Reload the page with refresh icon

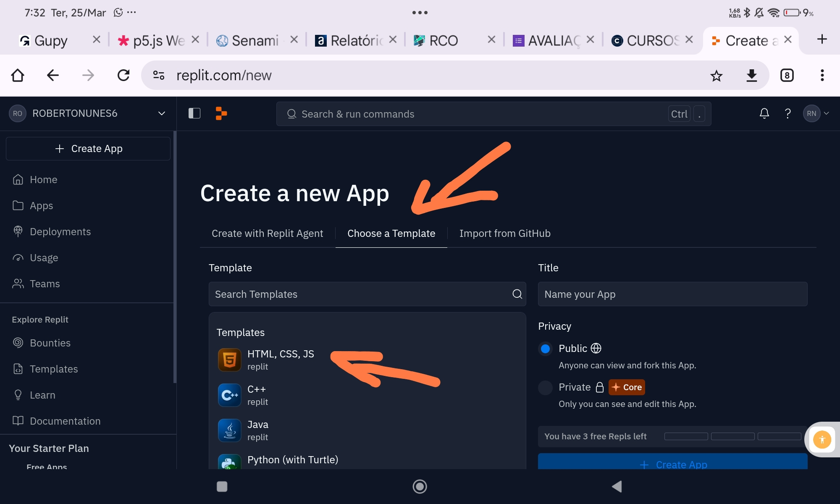123,76
